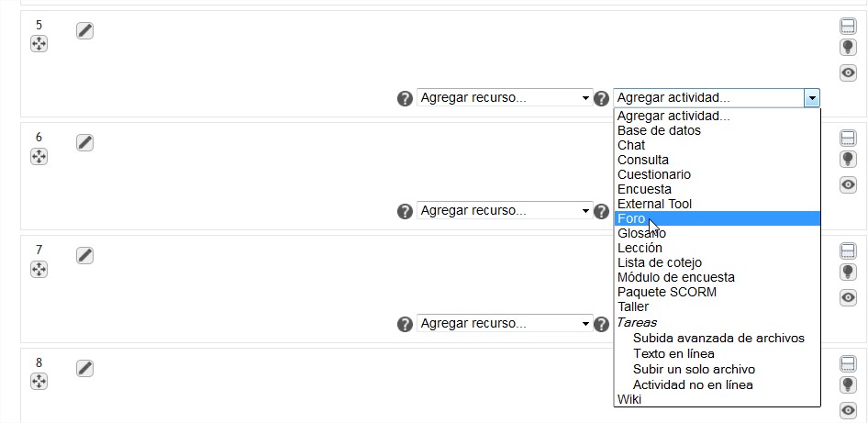This screenshot has width=868, height=423.
Task: Expand the Agregar recurso dropdown in section 6
Action: click(504, 211)
